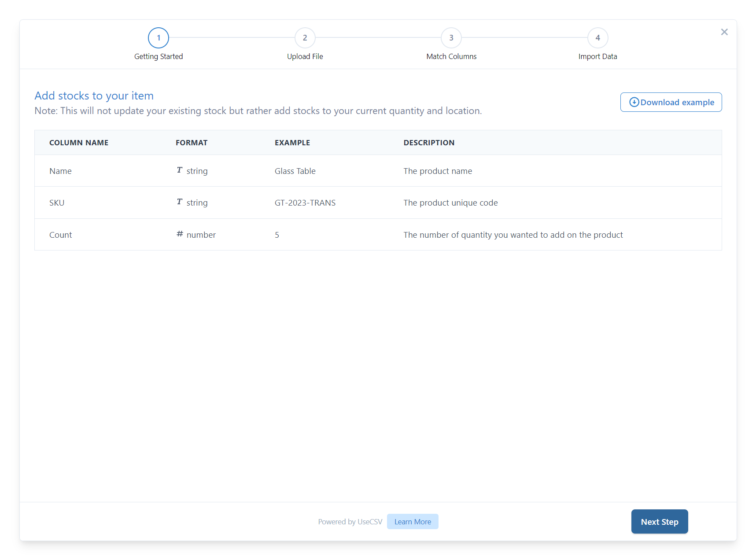Click 'string' format text in SKU row
Viewport: 756px width, 560px height.
tap(197, 203)
